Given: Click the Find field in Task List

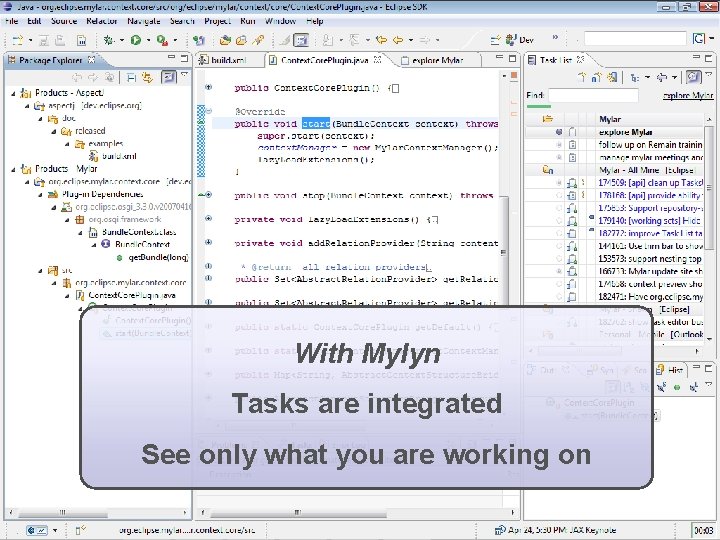Looking at the screenshot, I should click(x=593, y=96).
